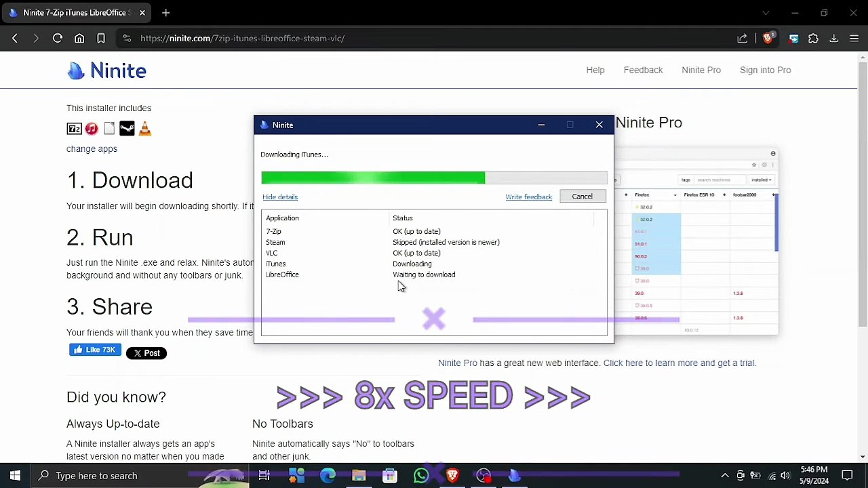
Task: Open Brave Shields lion icon
Action: pos(768,39)
